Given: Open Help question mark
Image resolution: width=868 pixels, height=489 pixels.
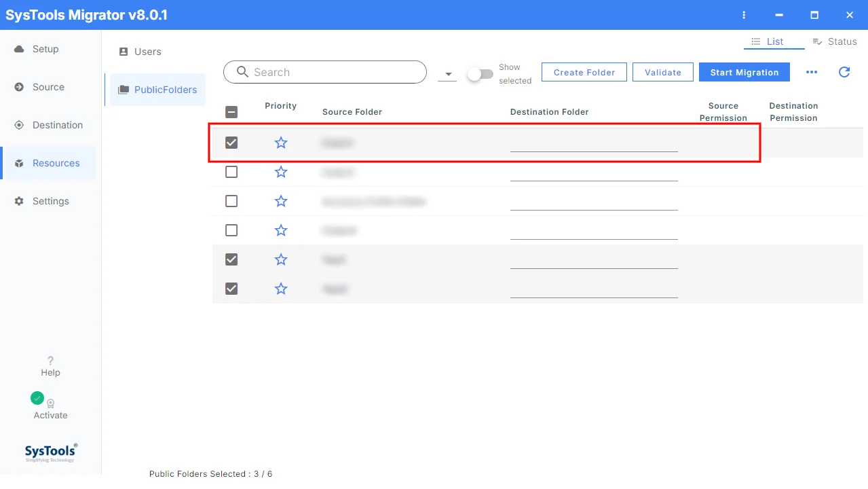Looking at the screenshot, I should click(x=50, y=361).
